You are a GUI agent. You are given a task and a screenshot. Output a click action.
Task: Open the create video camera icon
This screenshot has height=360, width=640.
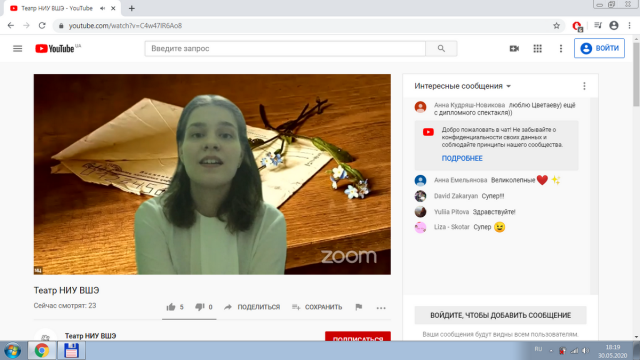(514, 49)
